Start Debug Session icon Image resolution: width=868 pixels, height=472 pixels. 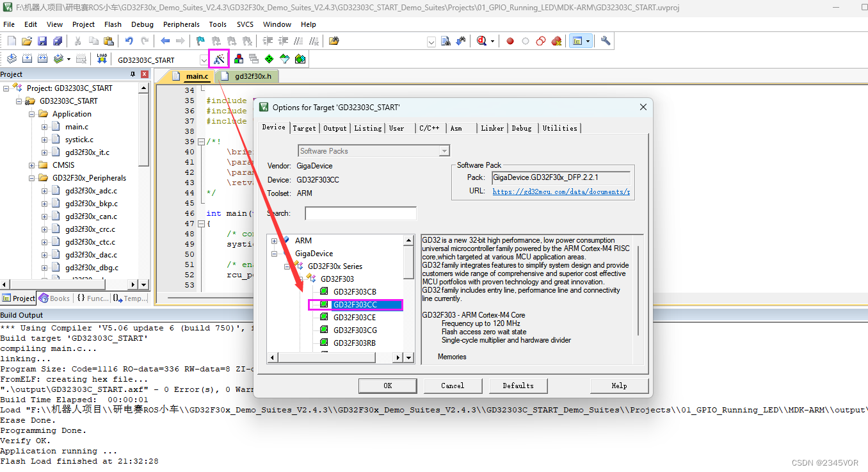(x=482, y=41)
